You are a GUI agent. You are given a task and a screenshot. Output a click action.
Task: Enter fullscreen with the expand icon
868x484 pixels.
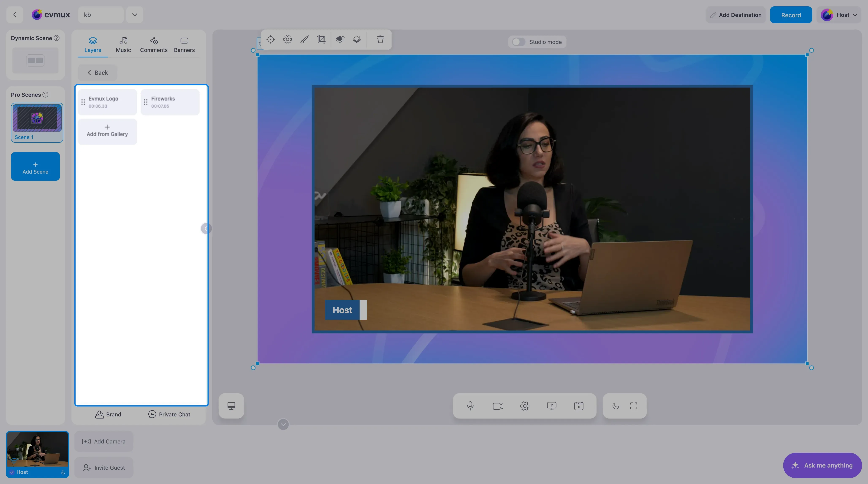[633, 406]
